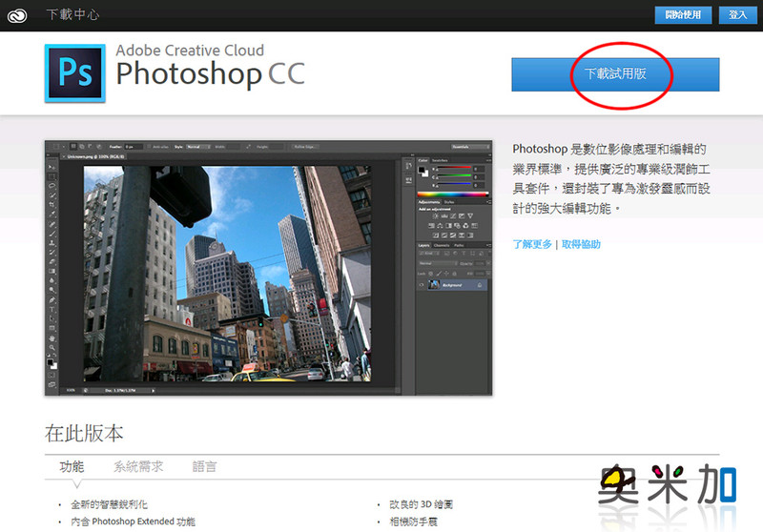Image resolution: width=763 pixels, height=532 pixels.
Task: Select the Pen tool in screenshot toolbar
Action: click(52, 300)
